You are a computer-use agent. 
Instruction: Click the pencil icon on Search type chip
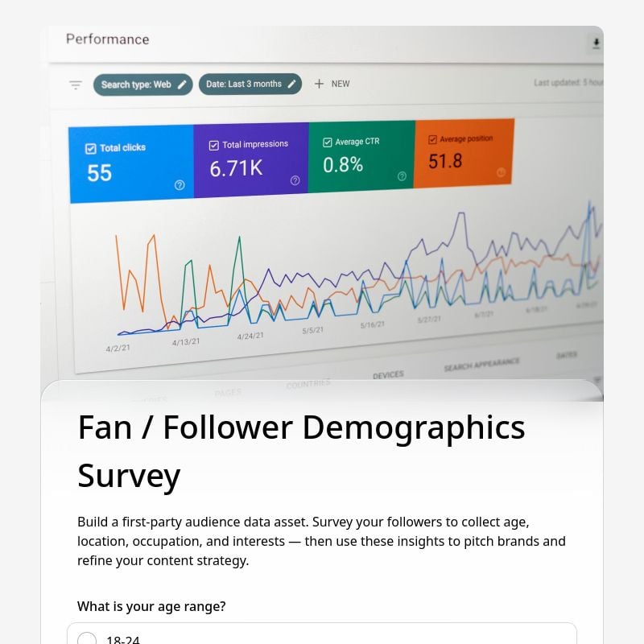[x=182, y=83]
